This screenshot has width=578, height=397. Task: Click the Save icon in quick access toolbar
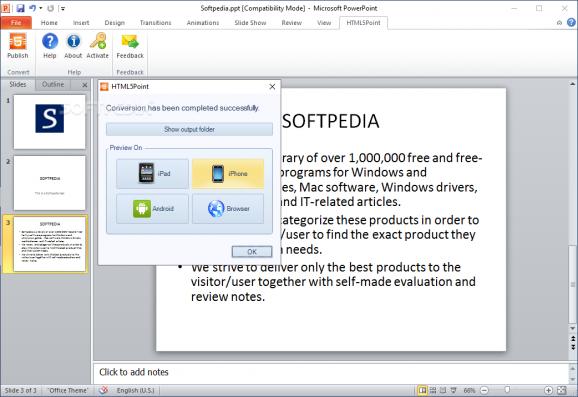pyautogui.click(x=21, y=8)
